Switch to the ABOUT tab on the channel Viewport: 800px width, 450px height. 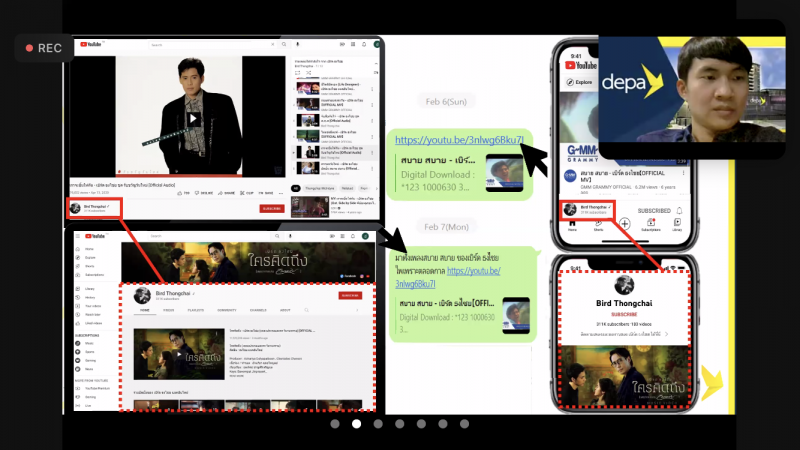click(x=285, y=310)
